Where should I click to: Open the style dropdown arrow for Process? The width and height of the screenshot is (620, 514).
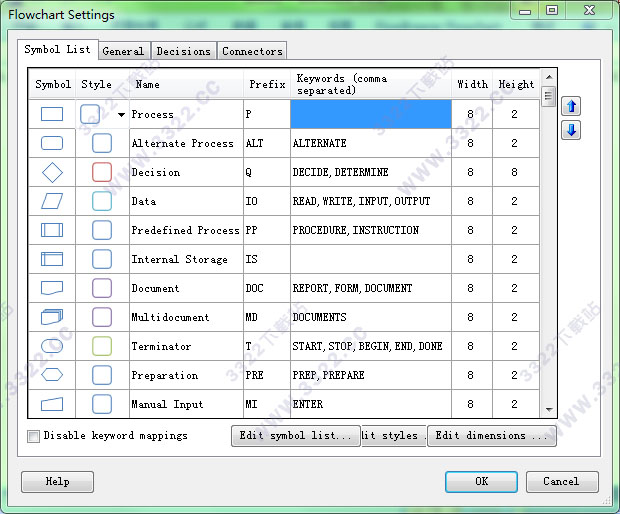pos(122,115)
